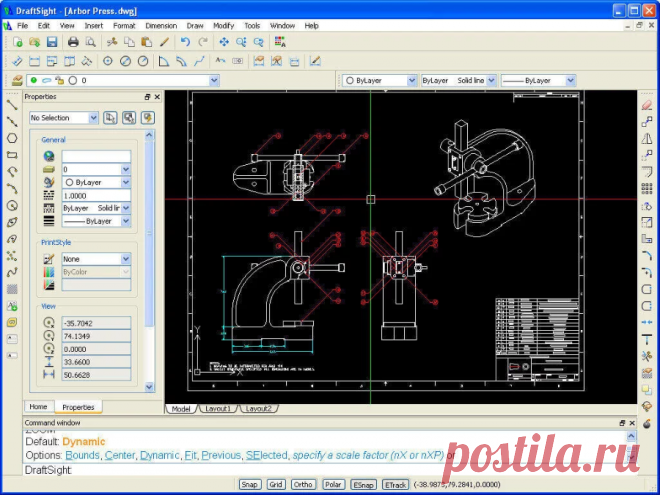Click the circle center dimension icon

pyautogui.click(x=108, y=61)
